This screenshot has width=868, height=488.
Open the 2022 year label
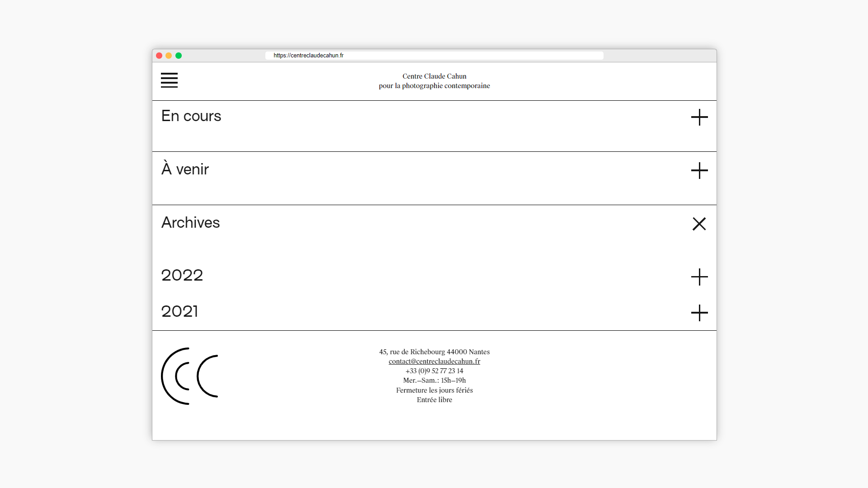click(x=182, y=275)
